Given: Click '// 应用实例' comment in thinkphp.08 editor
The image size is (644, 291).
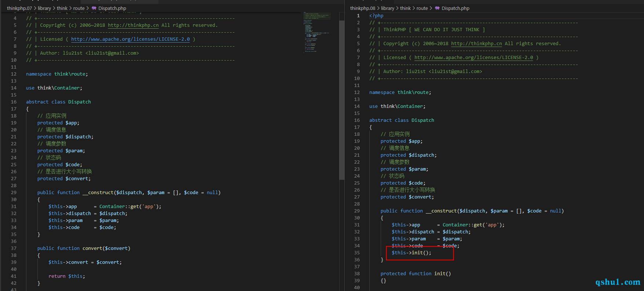Looking at the screenshot, I should click(395, 134).
